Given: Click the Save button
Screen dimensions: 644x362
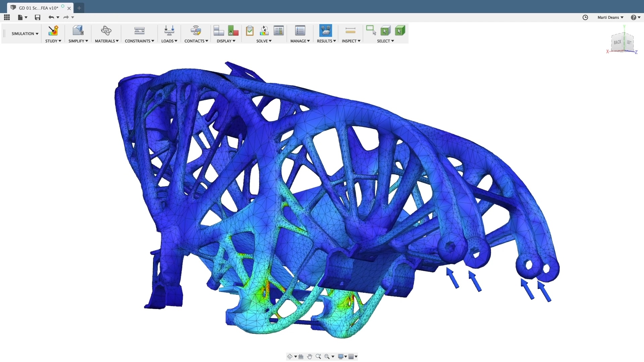Looking at the screenshot, I should (37, 17).
